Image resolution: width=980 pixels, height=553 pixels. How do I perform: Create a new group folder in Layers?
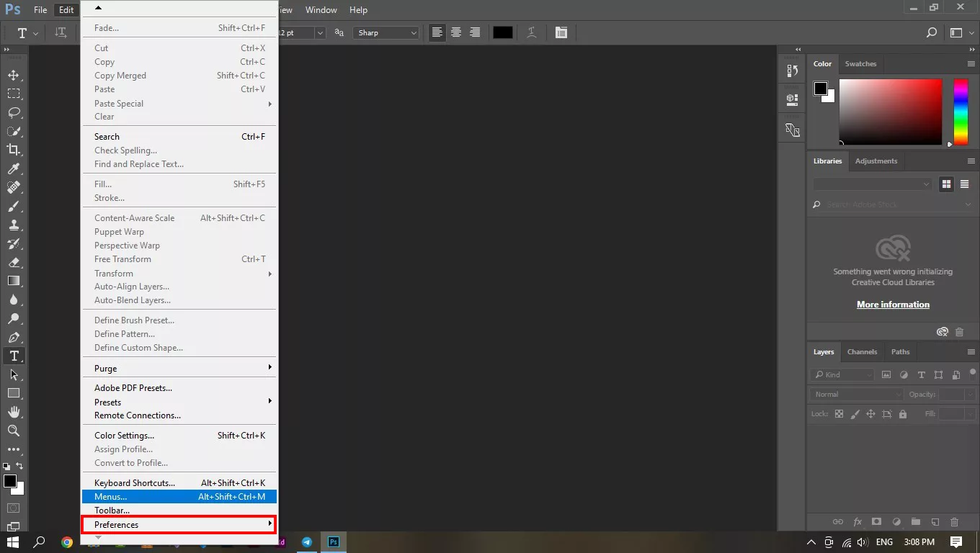915,522
